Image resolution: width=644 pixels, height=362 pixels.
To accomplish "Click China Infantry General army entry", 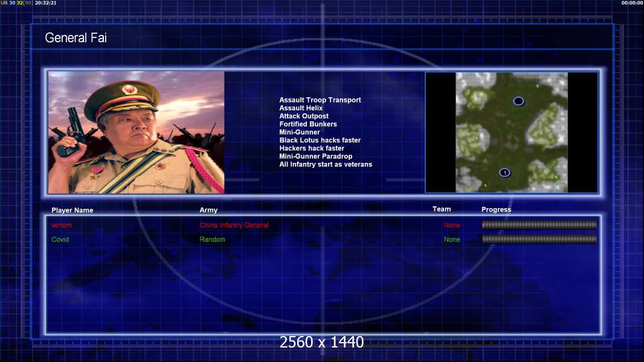I will point(234,225).
